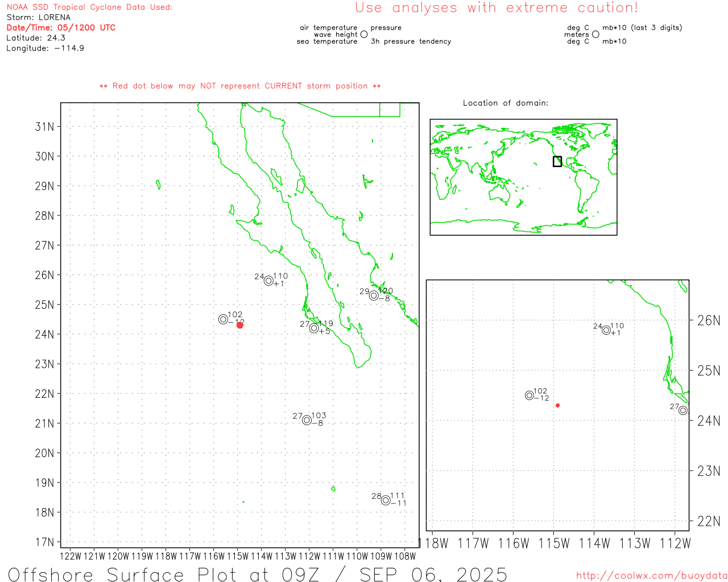This screenshot has height=582, width=728.
Task: Click the 'Storm: LORENA' text
Action: 39,17
